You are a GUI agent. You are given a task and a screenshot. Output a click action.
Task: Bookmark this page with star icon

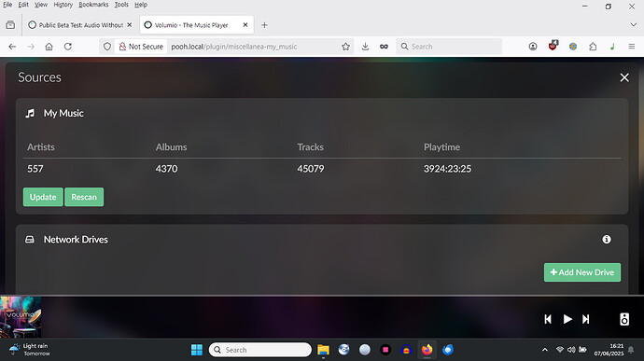(346, 47)
